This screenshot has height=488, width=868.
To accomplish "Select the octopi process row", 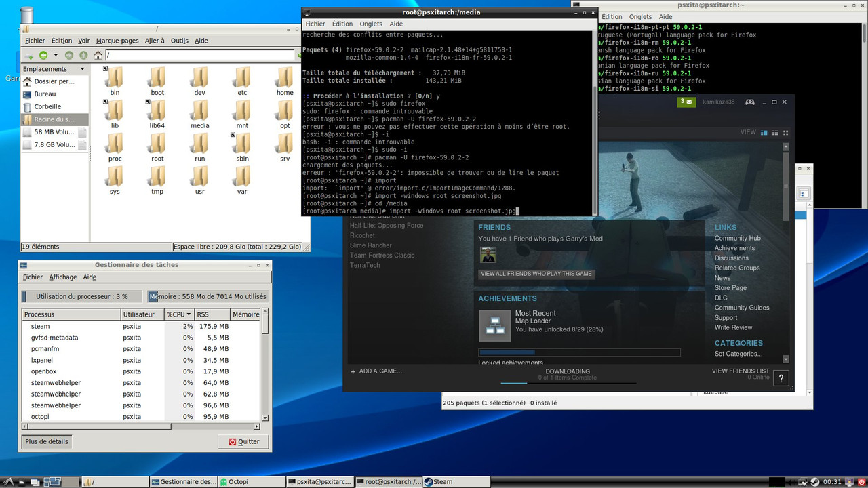I will coord(141,416).
